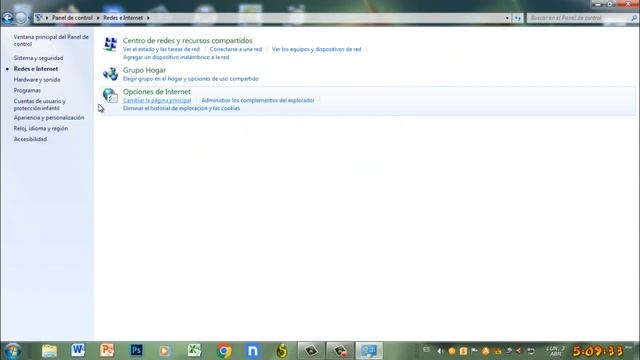Open Apariencia y personalización in sidebar
The height and width of the screenshot is (360, 640).
pyautogui.click(x=49, y=118)
